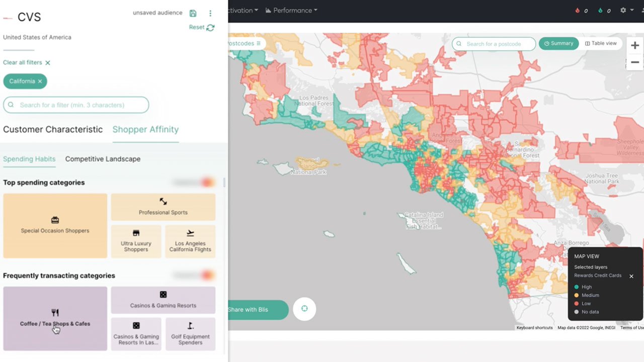Image resolution: width=644 pixels, height=362 pixels.
Task: Click Share with Blis button
Action: (258, 310)
